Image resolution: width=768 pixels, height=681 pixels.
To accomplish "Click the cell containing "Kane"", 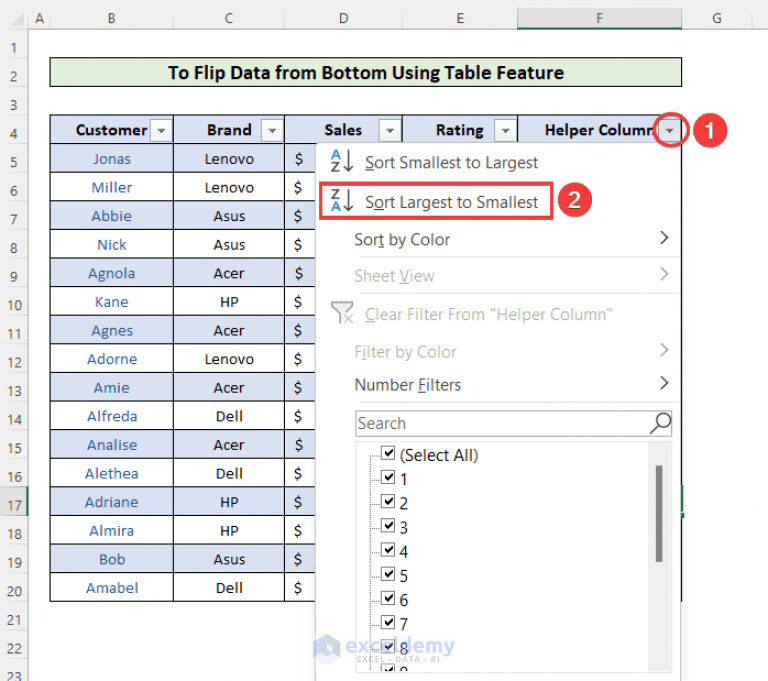I will pos(112,302).
